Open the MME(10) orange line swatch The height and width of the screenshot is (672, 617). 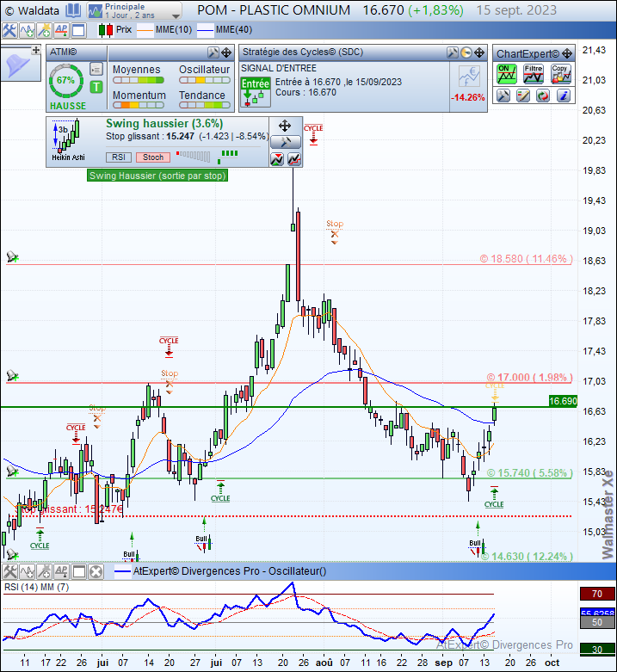coord(145,30)
